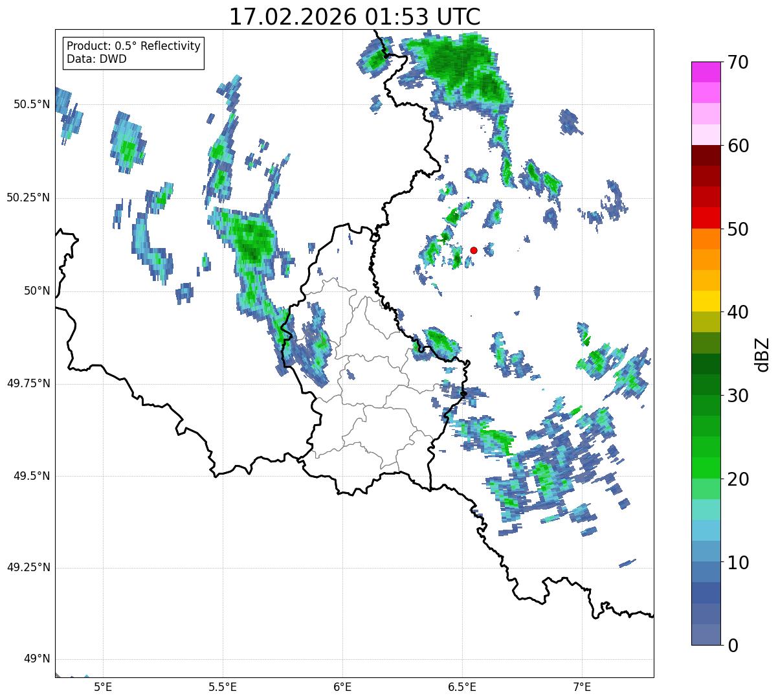Viewport: 778px width, 700px height.
Task: Click the dark maroon swatch below 60
Action: pos(706,155)
